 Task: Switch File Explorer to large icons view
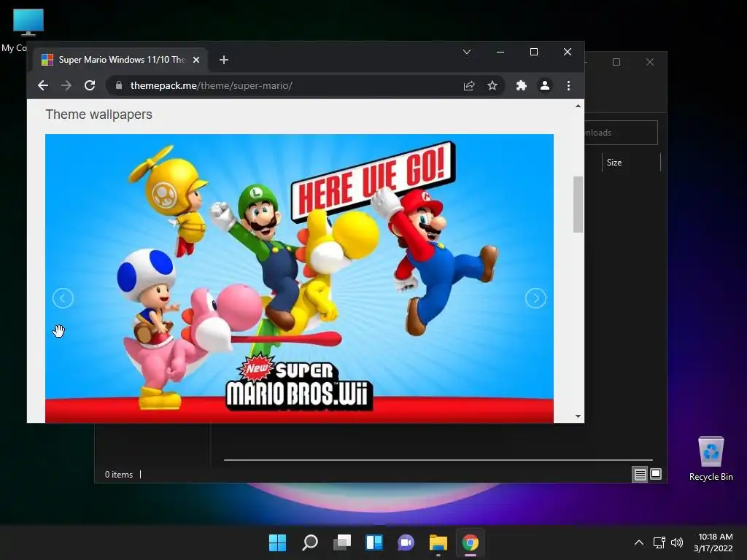click(656, 474)
